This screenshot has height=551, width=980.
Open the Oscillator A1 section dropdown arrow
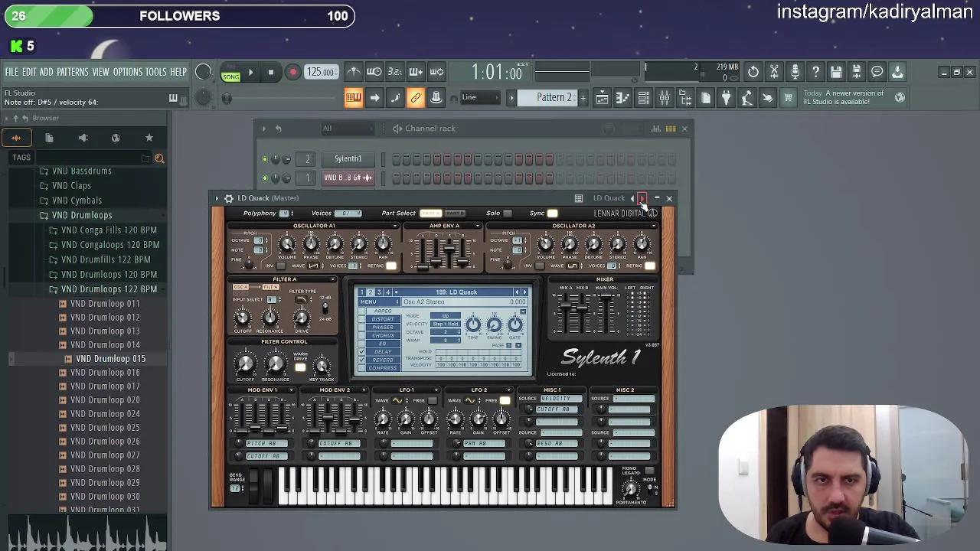point(396,226)
